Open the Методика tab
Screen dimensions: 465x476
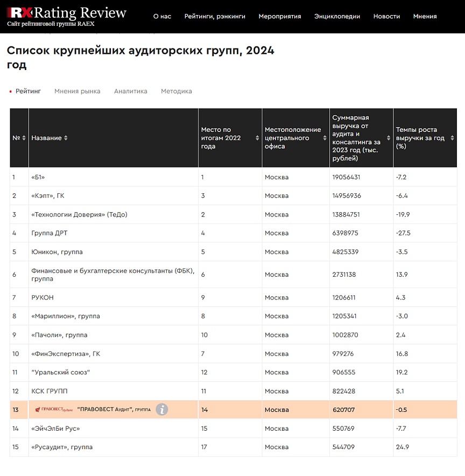tap(176, 92)
